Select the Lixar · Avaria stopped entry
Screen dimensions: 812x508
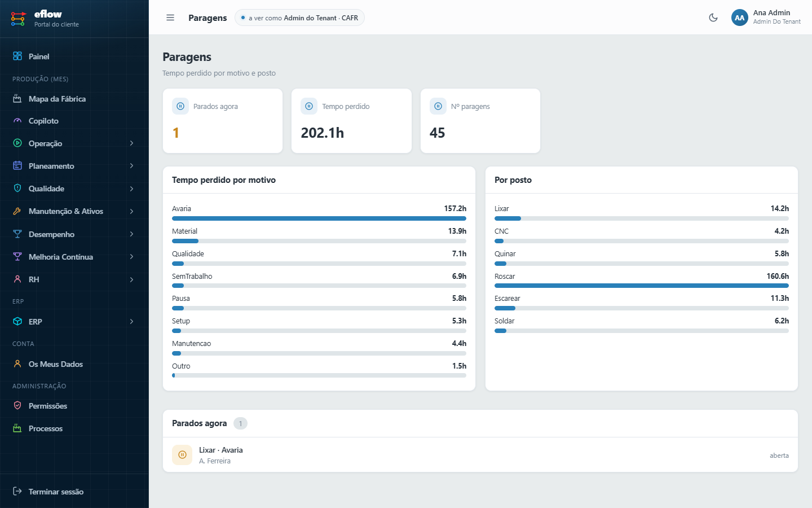(480, 455)
